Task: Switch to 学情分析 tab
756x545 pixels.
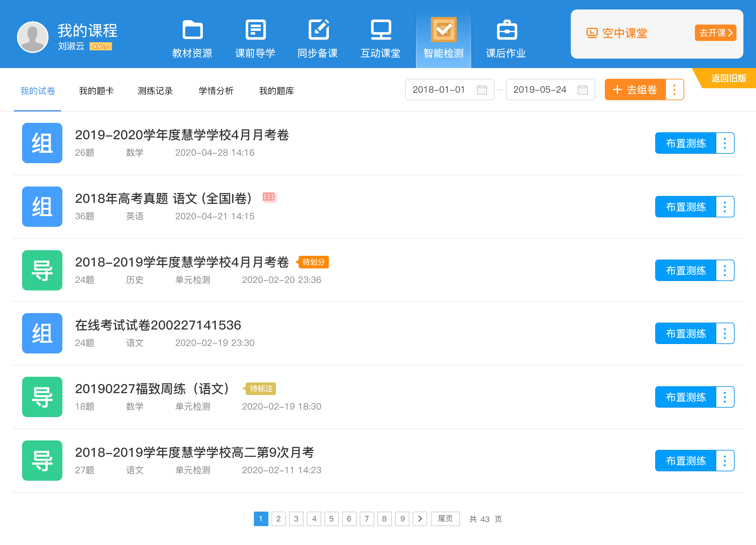Action: [x=216, y=91]
